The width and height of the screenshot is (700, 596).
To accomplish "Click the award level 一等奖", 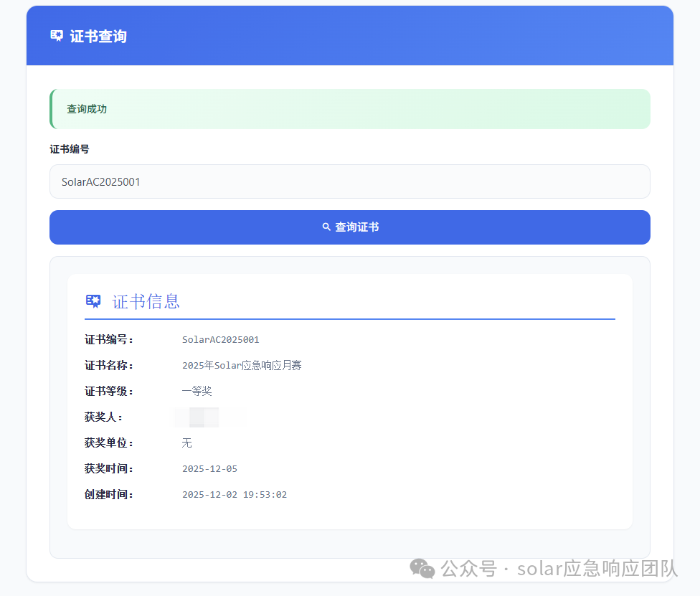I will point(197,391).
